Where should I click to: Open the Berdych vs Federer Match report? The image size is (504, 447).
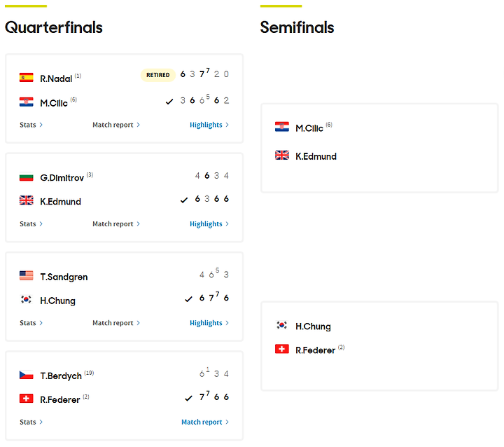(205, 422)
